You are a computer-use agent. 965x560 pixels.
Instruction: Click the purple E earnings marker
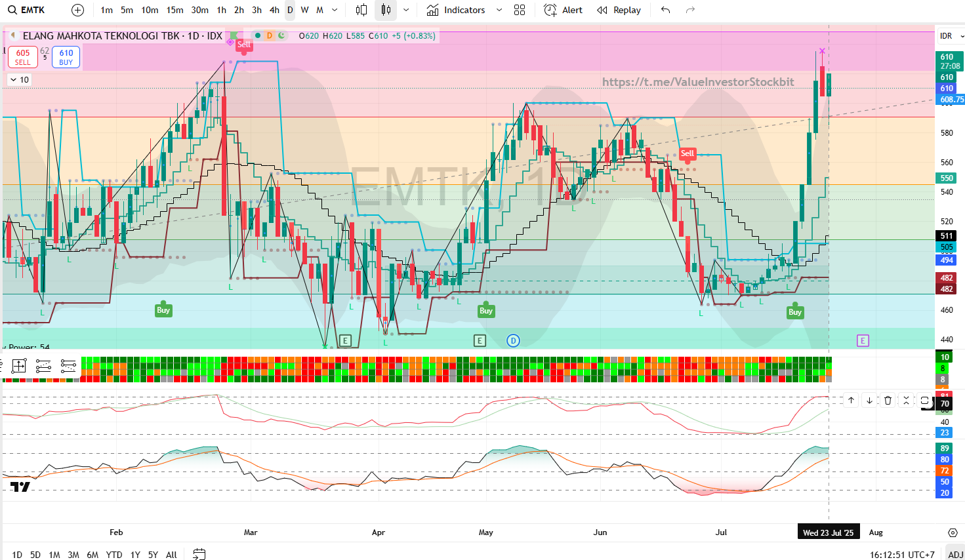(863, 340)
